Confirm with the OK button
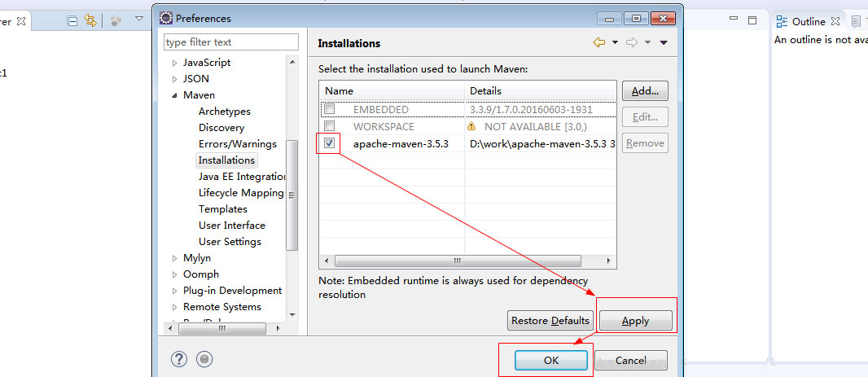 [x=550, y=360]
